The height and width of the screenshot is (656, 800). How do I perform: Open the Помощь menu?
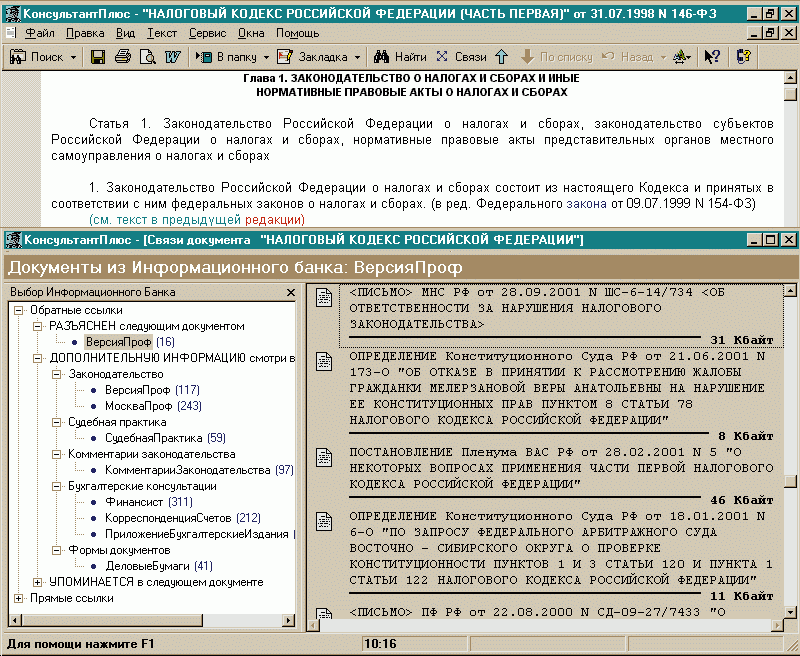297,33
